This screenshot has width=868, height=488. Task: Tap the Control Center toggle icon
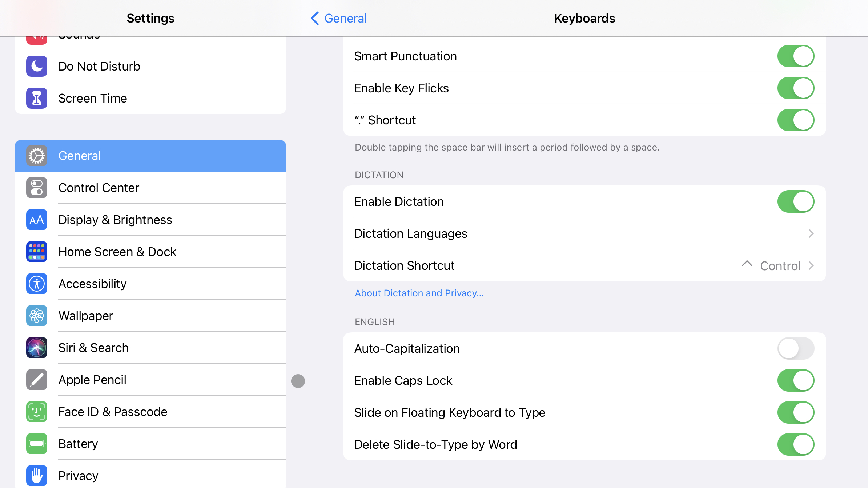[37, 188]
